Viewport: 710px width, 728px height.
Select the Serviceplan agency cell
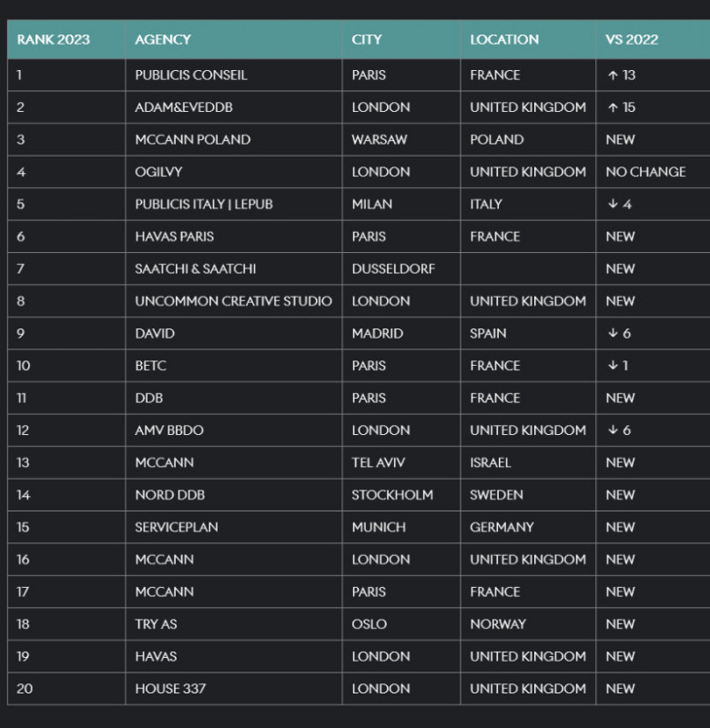pos(177,528)
